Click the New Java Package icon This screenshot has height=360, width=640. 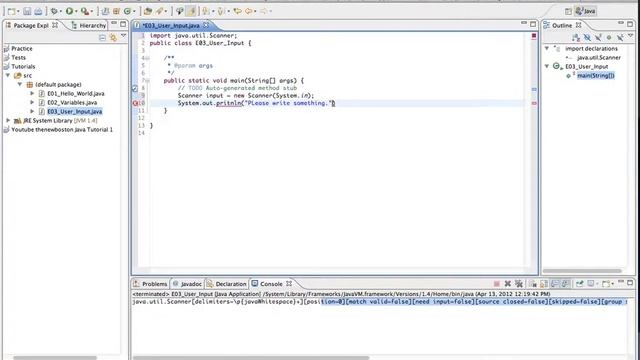(116, 11)
